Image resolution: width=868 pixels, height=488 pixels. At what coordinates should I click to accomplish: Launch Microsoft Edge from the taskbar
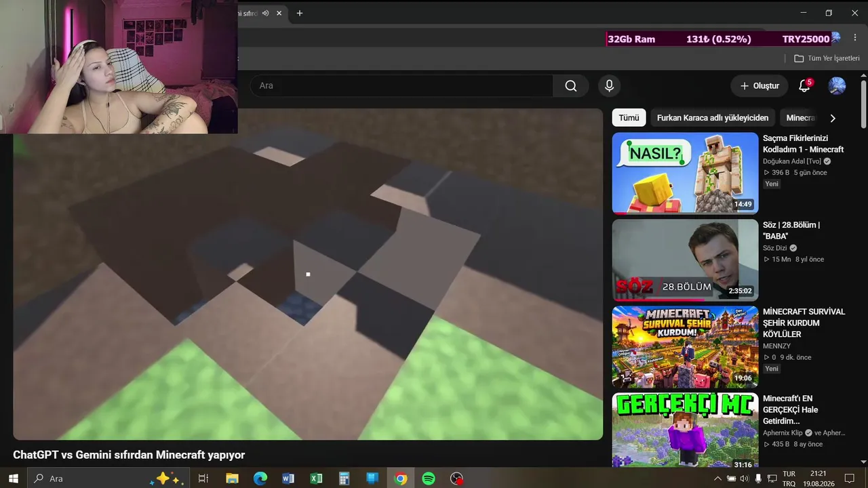(x=260, y=479)
